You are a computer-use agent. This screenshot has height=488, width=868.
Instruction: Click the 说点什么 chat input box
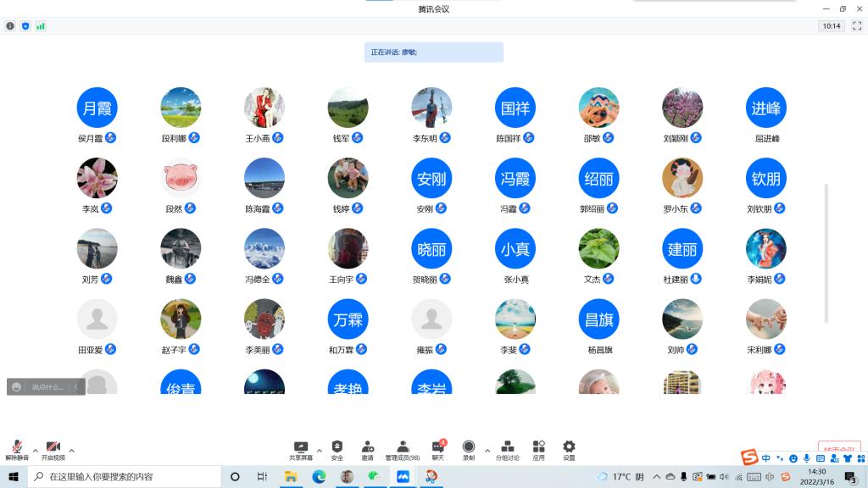click(x=47, y=387)
